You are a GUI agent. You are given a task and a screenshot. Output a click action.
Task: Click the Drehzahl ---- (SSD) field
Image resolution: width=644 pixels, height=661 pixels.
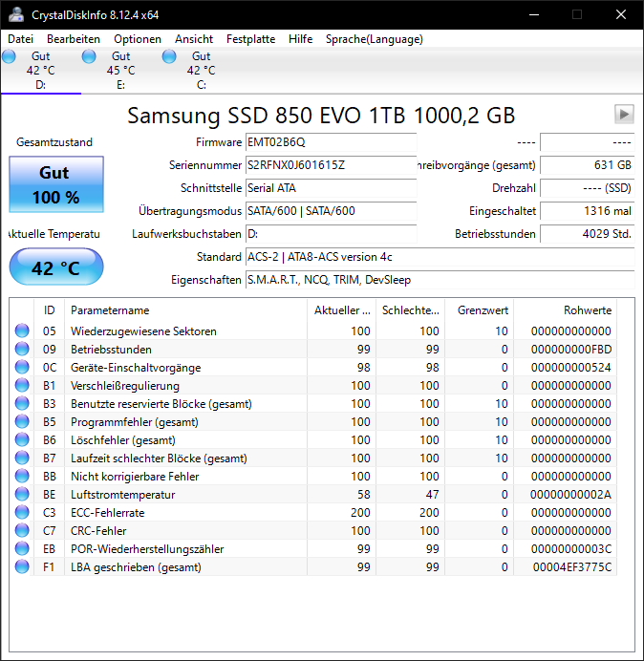[587, 187]
